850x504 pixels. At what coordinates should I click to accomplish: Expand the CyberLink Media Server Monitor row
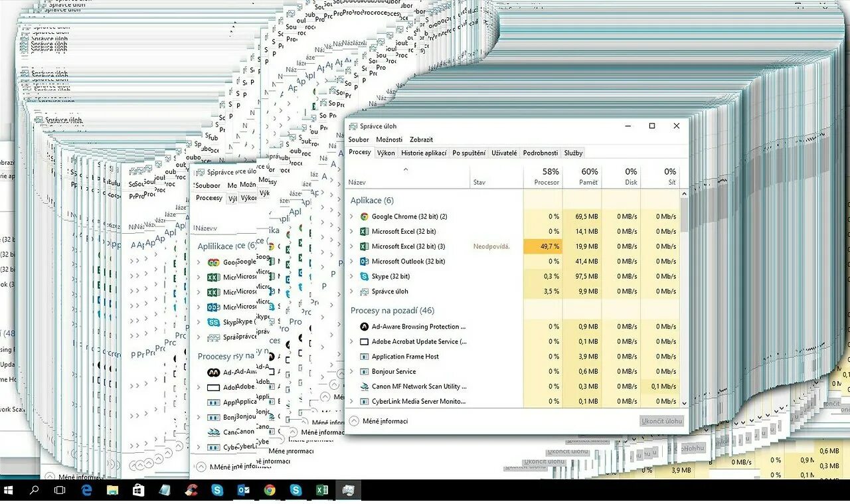click(x=352, y=401)
